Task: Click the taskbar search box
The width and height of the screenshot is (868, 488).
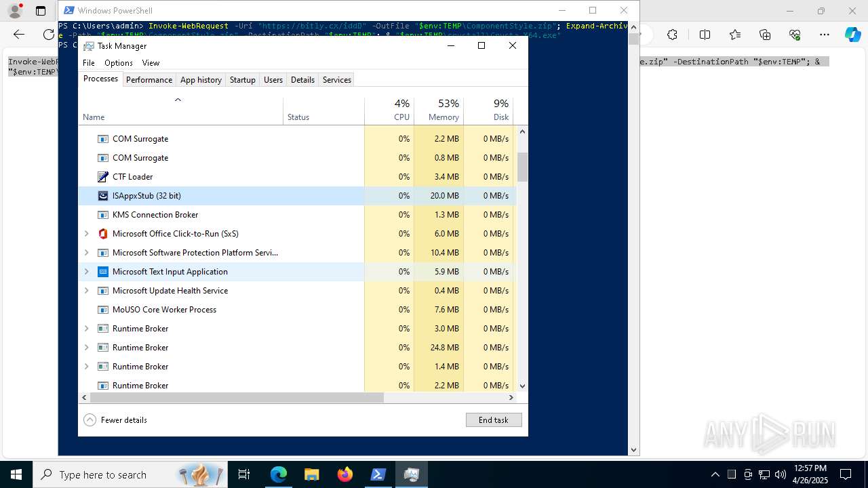Action: click(130, 474)
